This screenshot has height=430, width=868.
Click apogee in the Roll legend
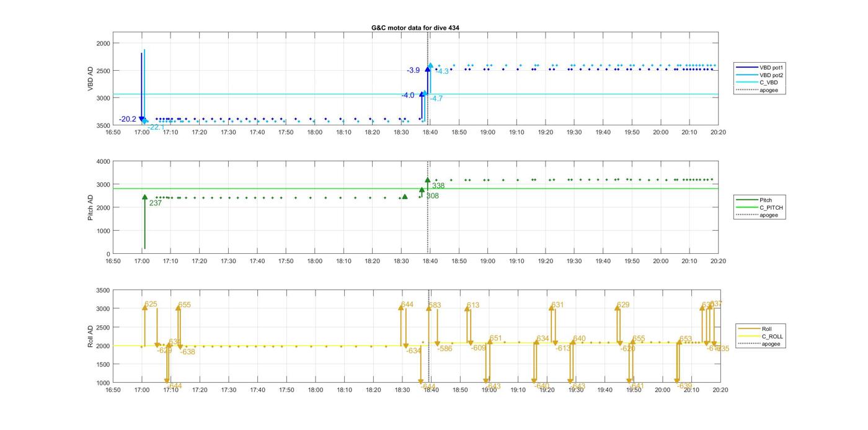759,344
